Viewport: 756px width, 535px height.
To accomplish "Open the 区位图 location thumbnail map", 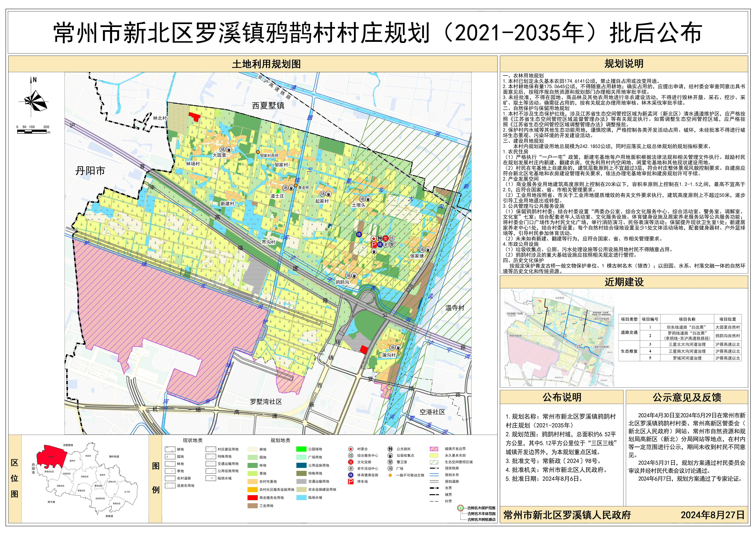I will coord(85,479).
